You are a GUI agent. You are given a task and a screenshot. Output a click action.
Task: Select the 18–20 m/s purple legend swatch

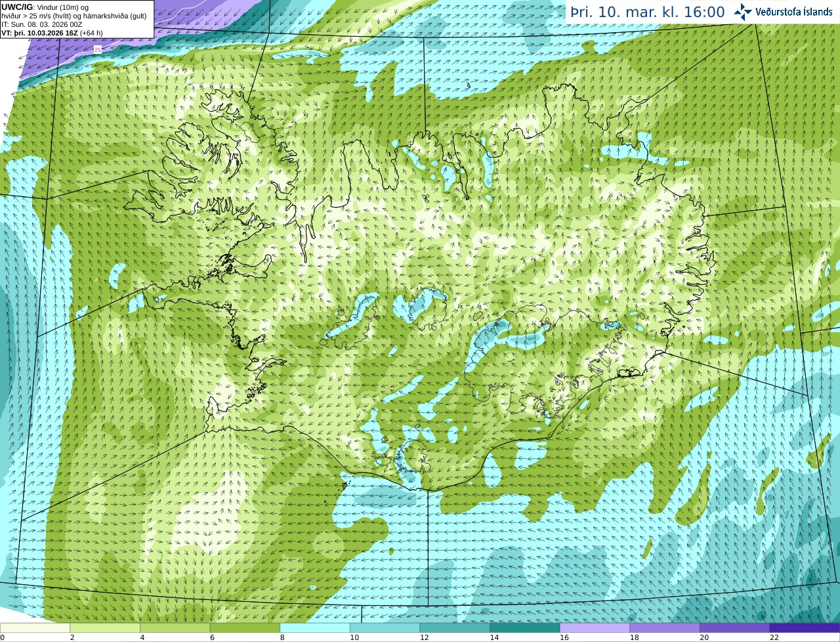pos(665,628)
